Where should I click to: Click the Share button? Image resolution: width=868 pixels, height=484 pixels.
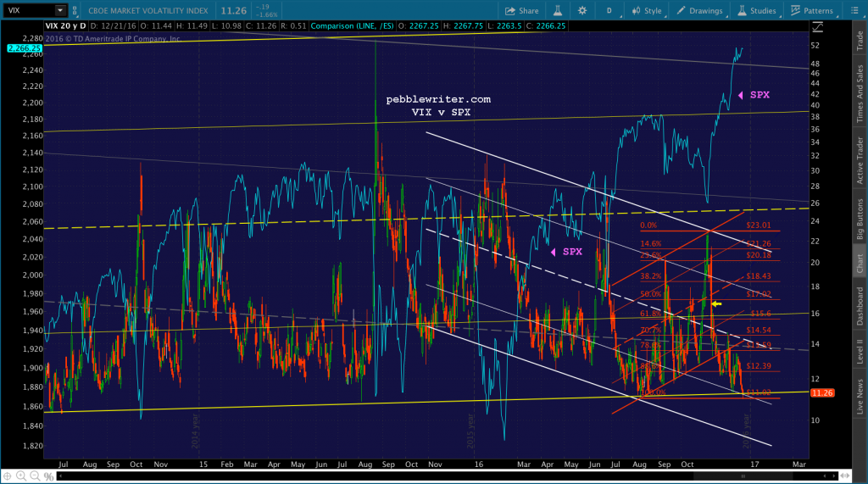pos(521,10)
